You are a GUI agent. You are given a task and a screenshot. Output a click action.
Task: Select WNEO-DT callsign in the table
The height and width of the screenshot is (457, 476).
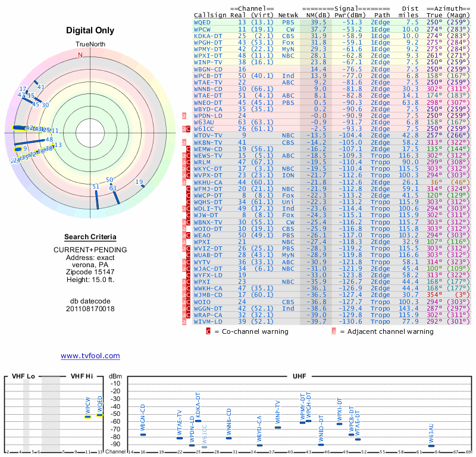(x=208, y=102)
